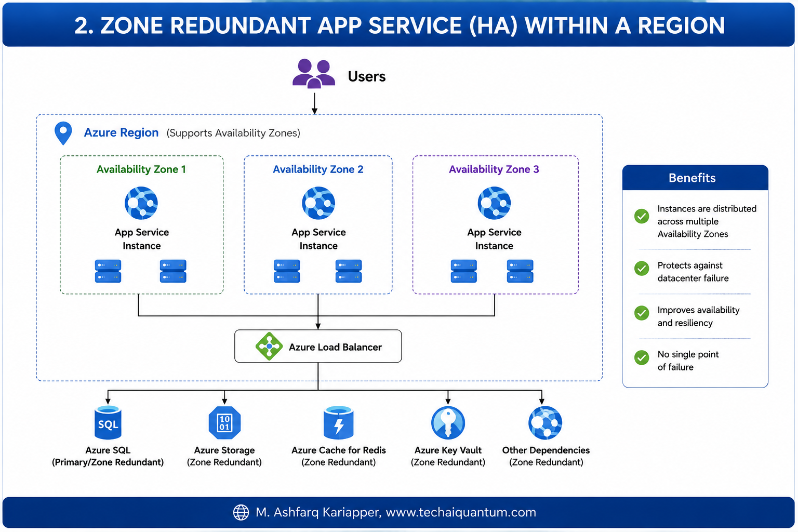This screenshot has width=798, height=532.
Task: Click App Service Instance label in Zone 3
Action: tap(494, 239)
